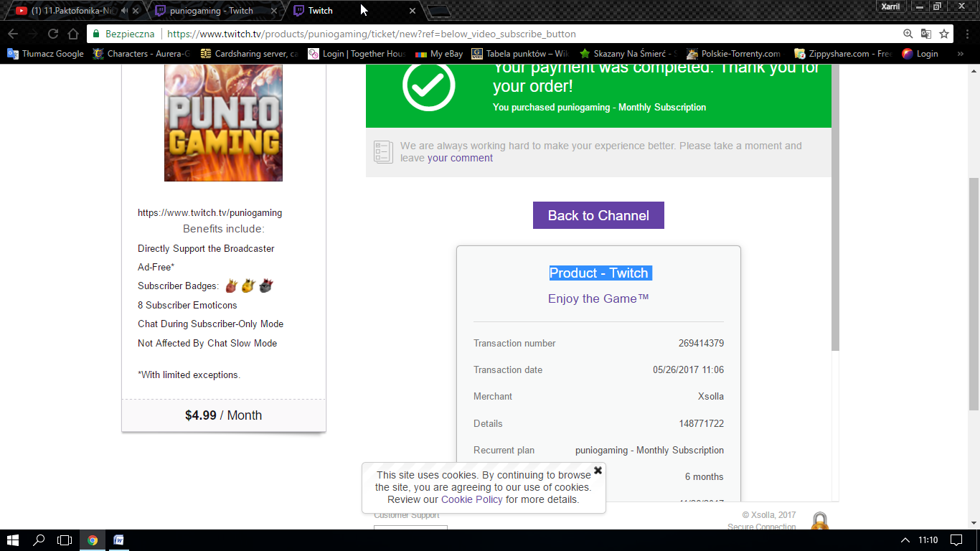Open the Tłumacz Google bookmark

[x=45, y=53]
